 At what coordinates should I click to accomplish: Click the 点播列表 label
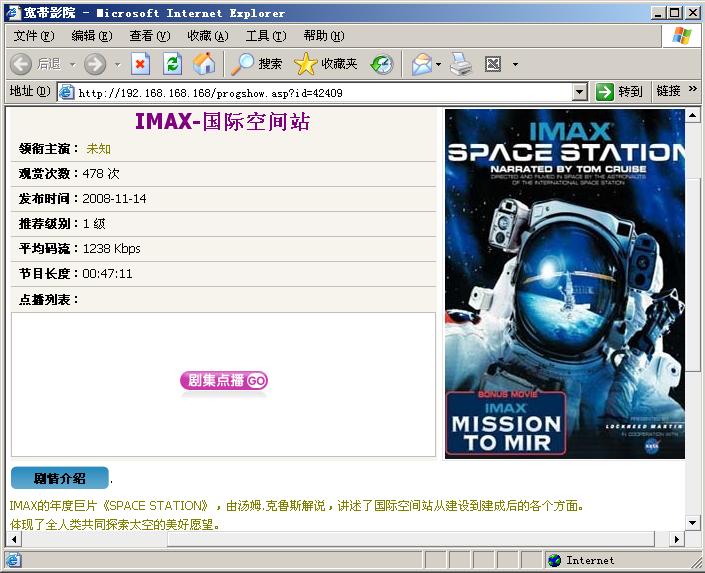[49, 300]
